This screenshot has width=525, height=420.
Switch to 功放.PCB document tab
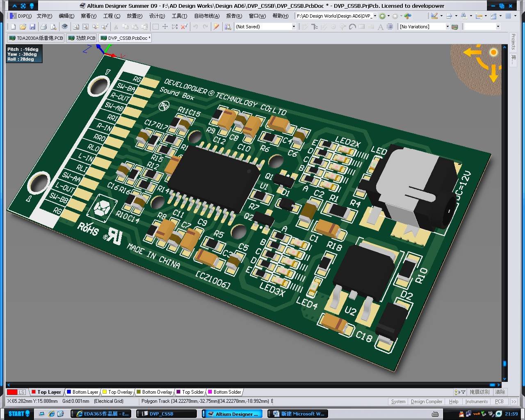pos(82,38)
